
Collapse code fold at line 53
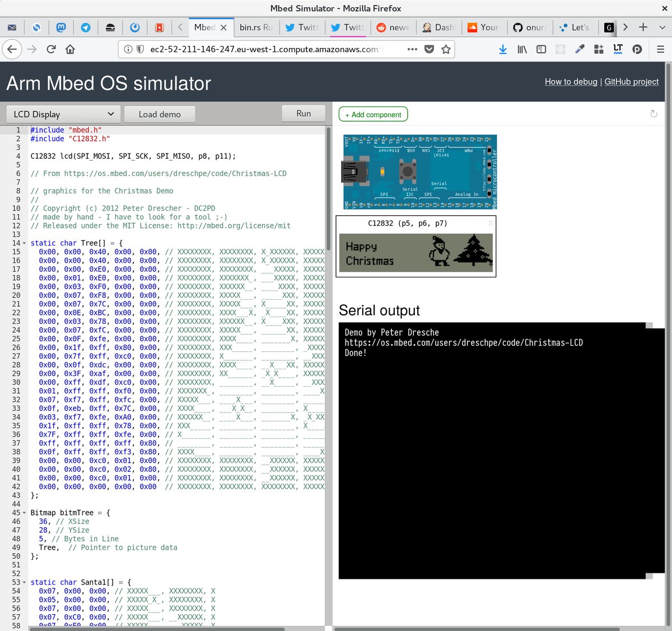(24, 583)
